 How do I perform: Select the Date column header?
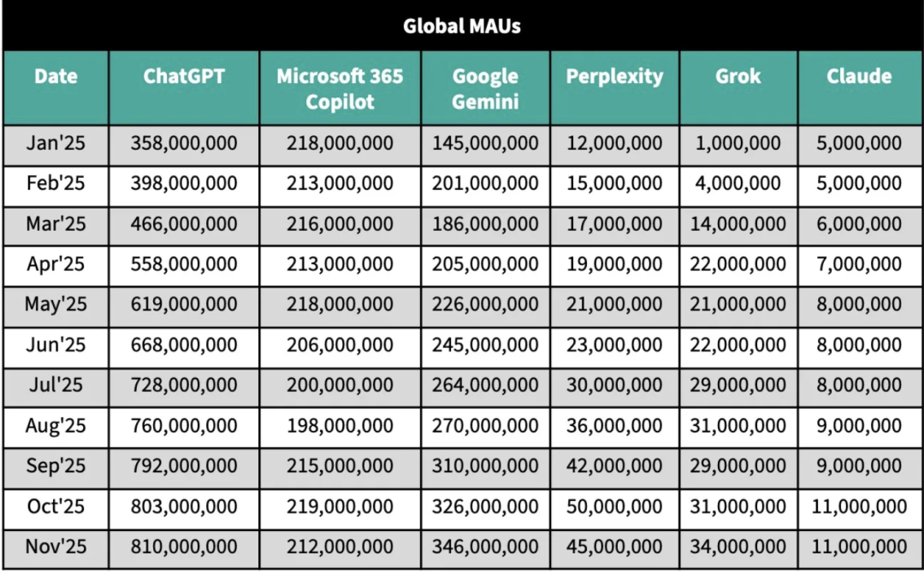click(56, 76)
